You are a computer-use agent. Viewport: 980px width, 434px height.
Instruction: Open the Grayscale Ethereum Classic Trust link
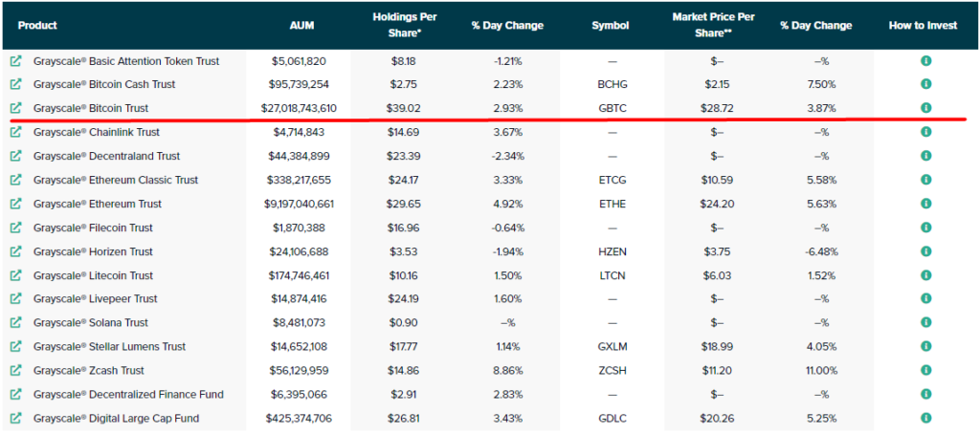pyautogui.click(x=116, y=180)
